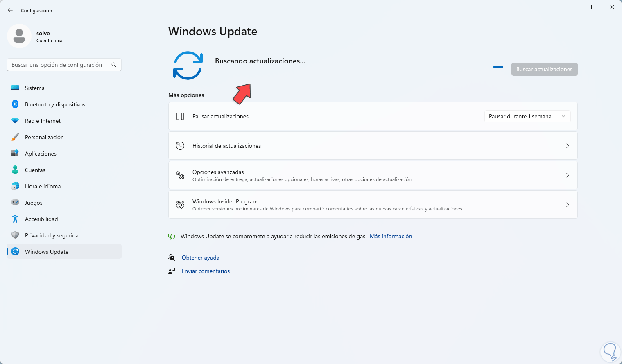622x364 pixels.
Task: Open Red e Internet settings
Action: point(64,121)
